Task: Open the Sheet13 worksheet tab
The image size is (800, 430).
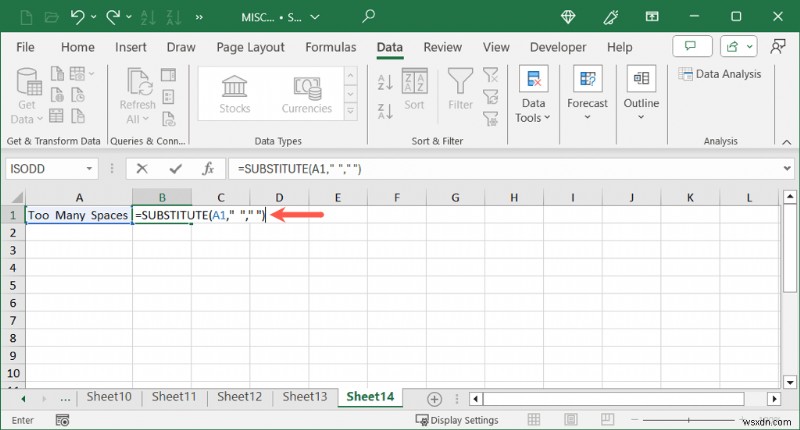Action: pyautogui.click(x=305, y=397)
